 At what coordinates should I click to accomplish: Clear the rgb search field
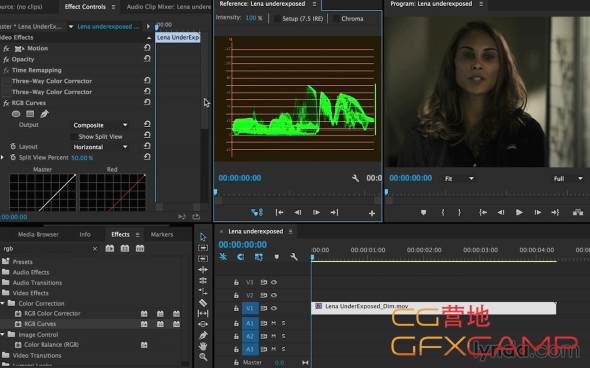point(95,248)
